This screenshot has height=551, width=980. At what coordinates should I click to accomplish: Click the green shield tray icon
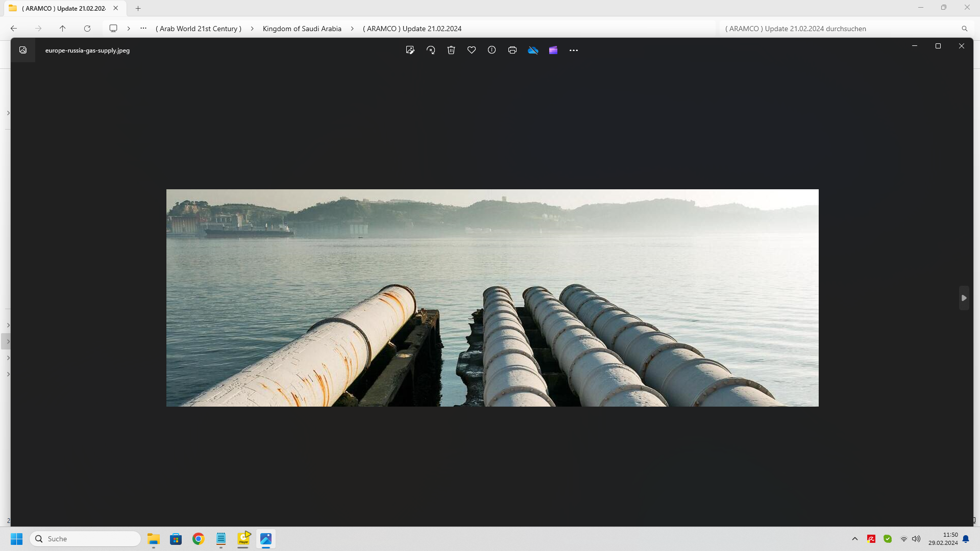pyautogui.click(x=888, y=539)
